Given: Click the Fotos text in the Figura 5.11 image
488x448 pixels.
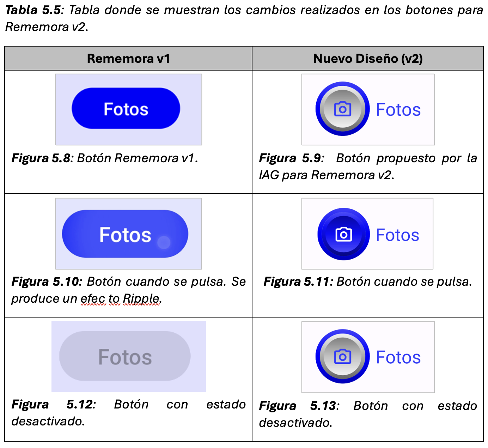Looking at the screenshot, I should pyautogui.click(x=397, y=235).
